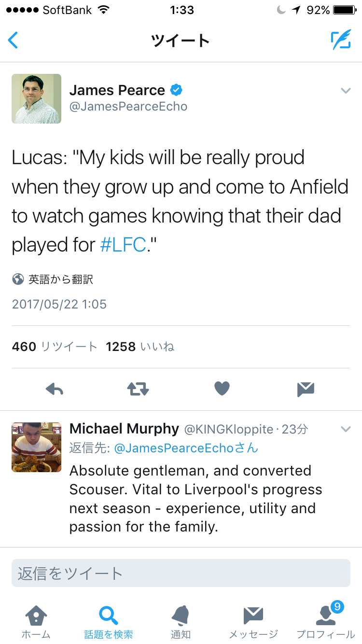Tap the back arrow icon

coord(14,40)
